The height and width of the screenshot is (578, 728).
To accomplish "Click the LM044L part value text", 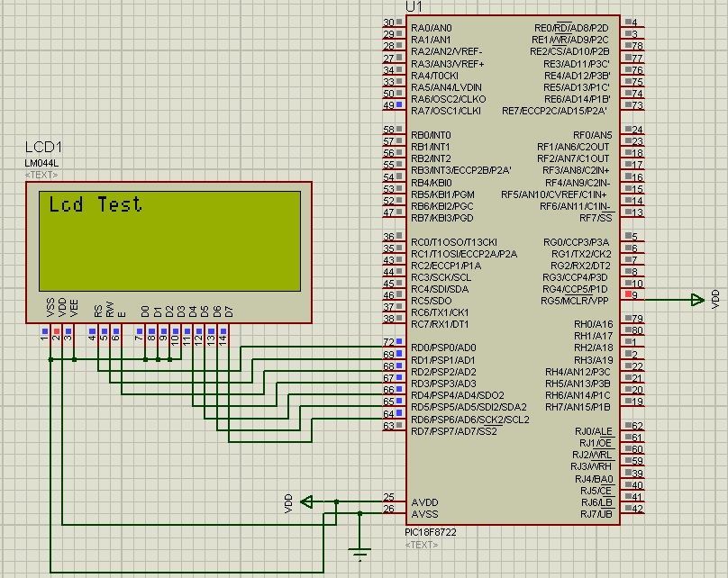I will (x=41, y=163).
